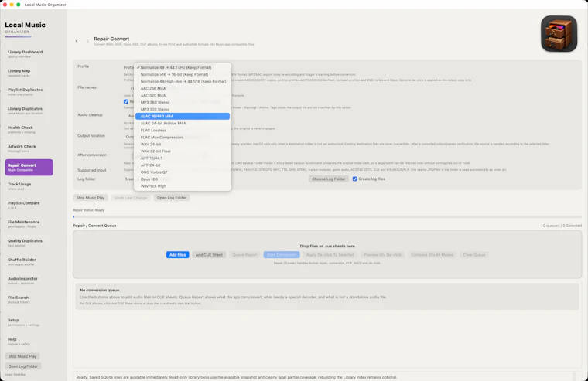The image size is (588, 381).
Task: Select WavPack High profile
Action: (183, 186)
